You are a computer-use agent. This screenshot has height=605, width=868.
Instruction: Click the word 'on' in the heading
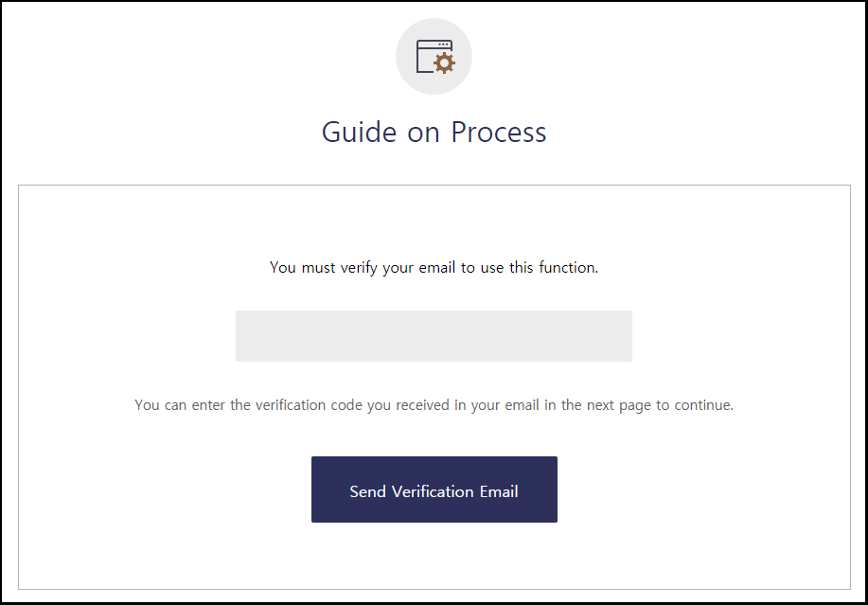coord(423,134)
